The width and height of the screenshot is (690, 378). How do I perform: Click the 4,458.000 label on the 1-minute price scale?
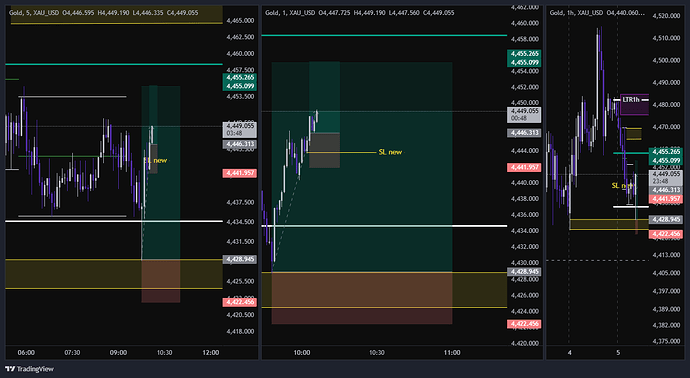[525, 39]
